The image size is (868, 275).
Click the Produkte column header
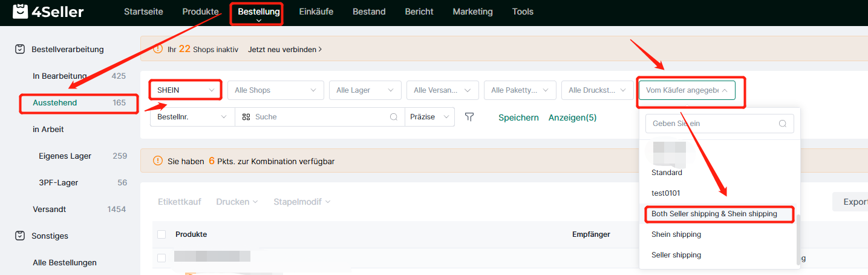191,234
